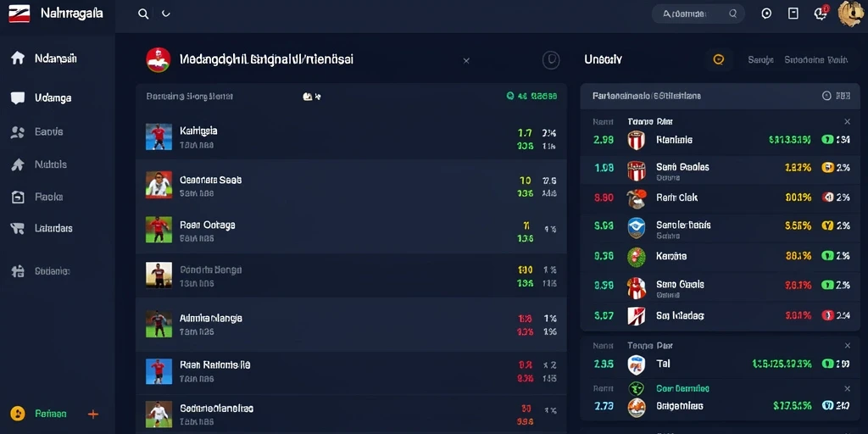Collapse the second Teane Rias group with X
The image size is (868, 434).
point(847,346)
